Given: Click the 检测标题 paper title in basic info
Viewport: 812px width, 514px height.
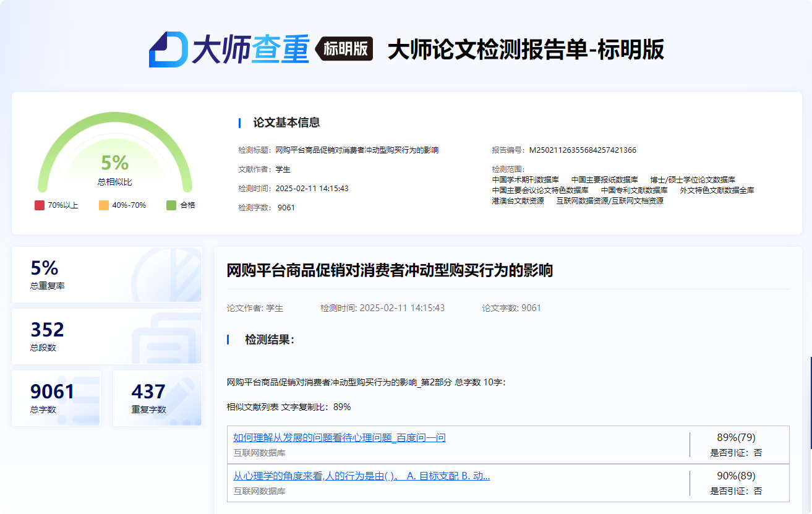Looking at the screenshot, I should [x=357, y=150].
